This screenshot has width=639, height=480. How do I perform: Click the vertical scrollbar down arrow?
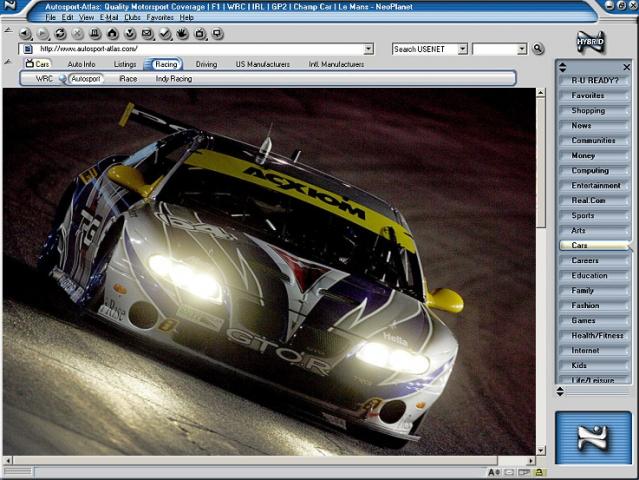pos(541,451)
